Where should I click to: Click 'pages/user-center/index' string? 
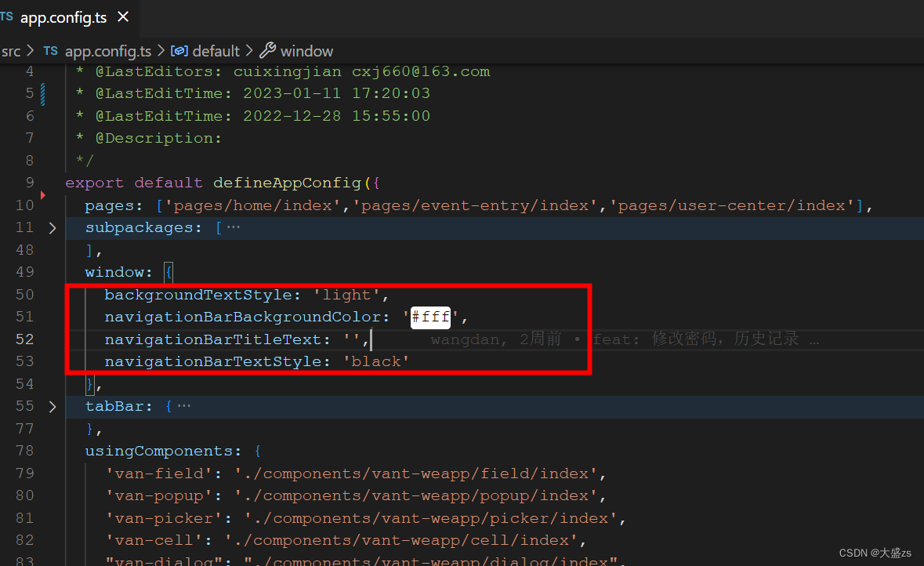731,205
